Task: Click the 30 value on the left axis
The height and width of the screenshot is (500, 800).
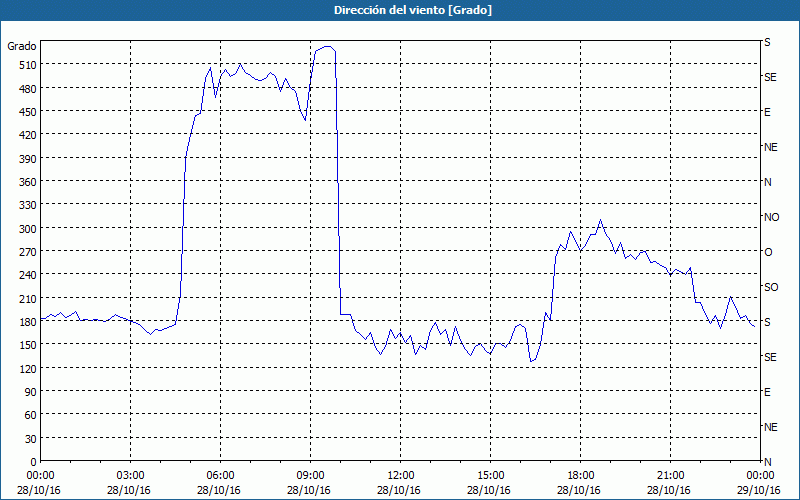Action: 31,439
